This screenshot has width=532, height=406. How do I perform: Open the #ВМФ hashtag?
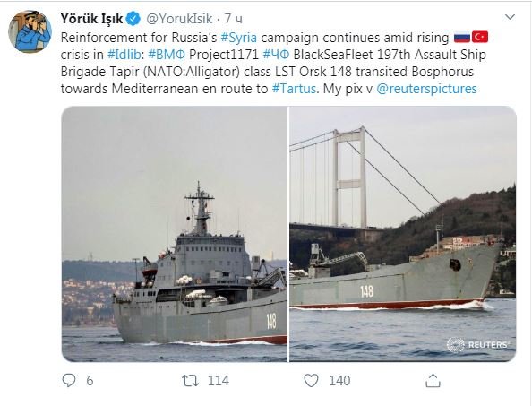coord(167,55)
